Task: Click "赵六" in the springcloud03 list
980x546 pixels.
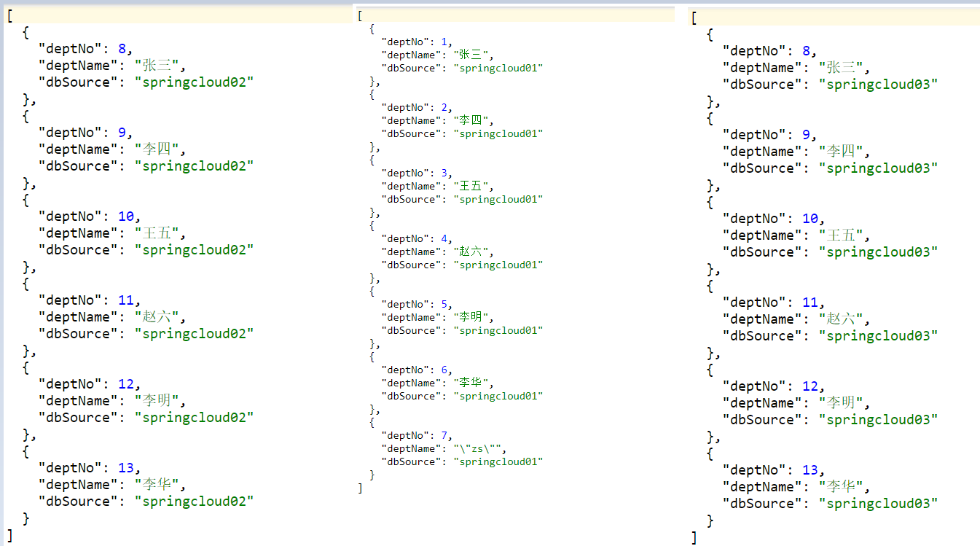Action: pos(841,319)
